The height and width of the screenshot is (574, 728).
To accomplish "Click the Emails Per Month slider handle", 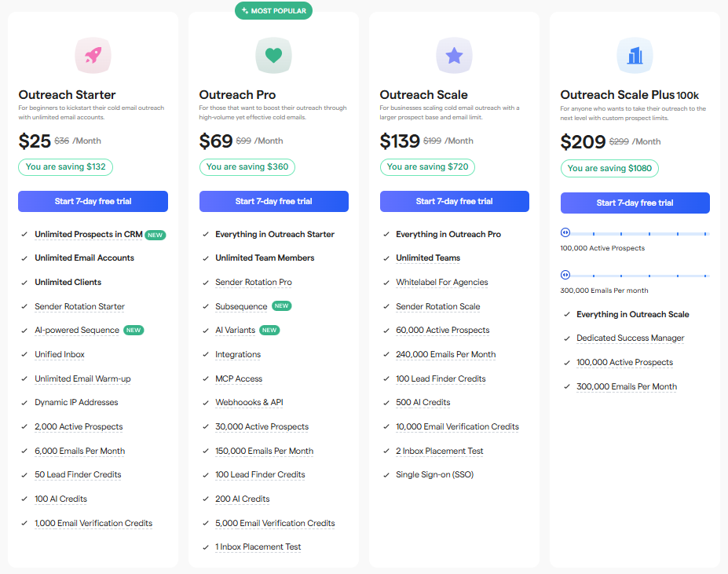I will (565, 275).
